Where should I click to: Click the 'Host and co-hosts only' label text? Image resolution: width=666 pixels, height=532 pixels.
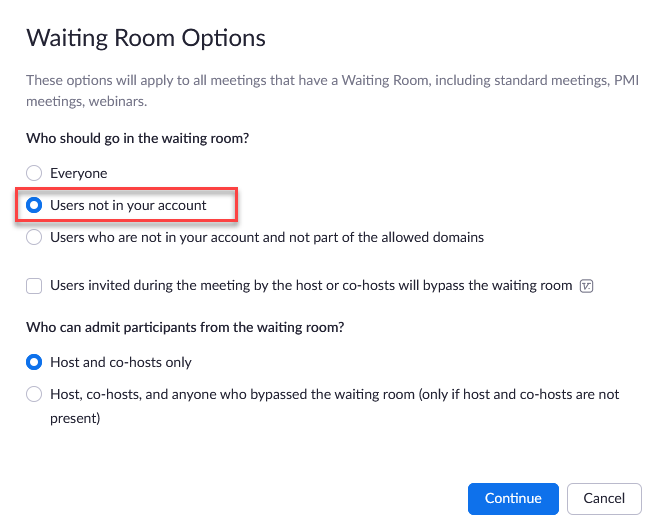tap(121, 362)
